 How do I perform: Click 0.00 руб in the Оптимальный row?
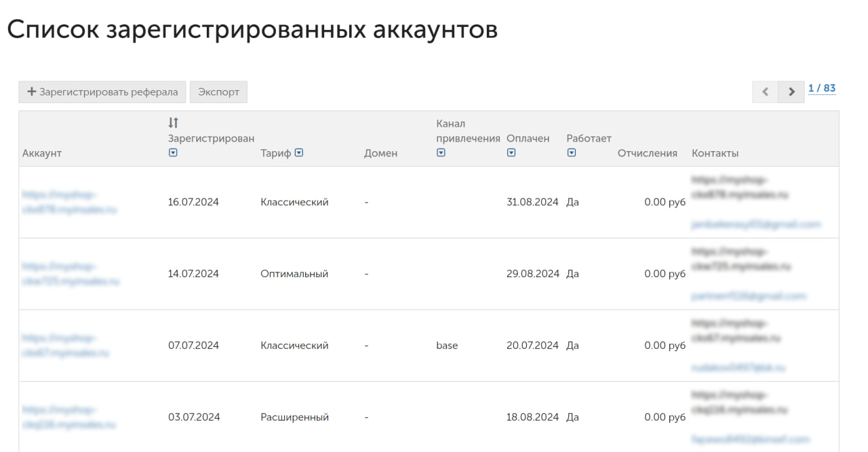pyautogui.click(x=665, y=274)
